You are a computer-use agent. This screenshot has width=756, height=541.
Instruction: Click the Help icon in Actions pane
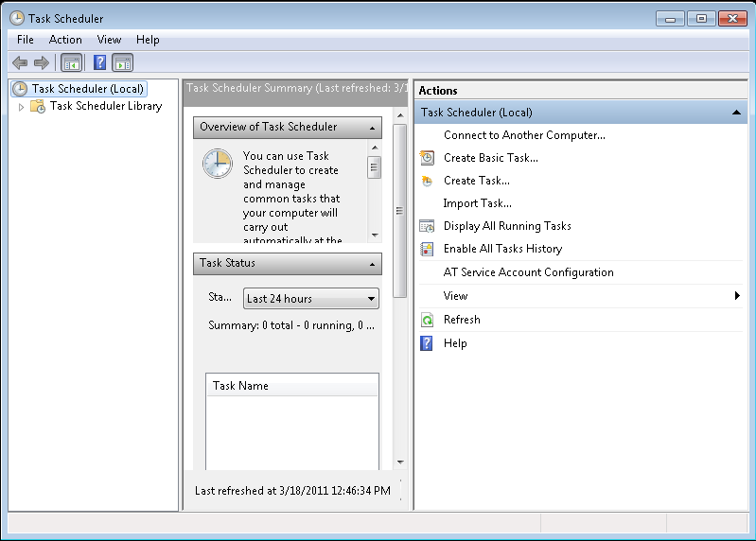(x=427, y=343)
